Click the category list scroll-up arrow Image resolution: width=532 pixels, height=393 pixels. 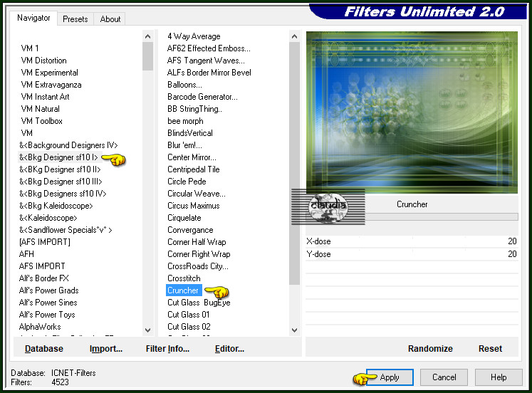tap(148, 36)
